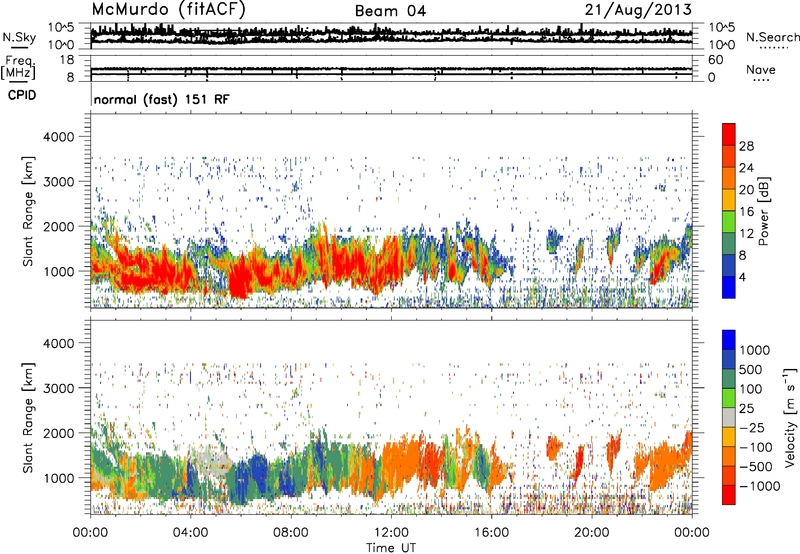The width and height of the screenshot is (800, 554).
Task: Click the 100 label on velocity colorbar
Action: coord(751,389)
